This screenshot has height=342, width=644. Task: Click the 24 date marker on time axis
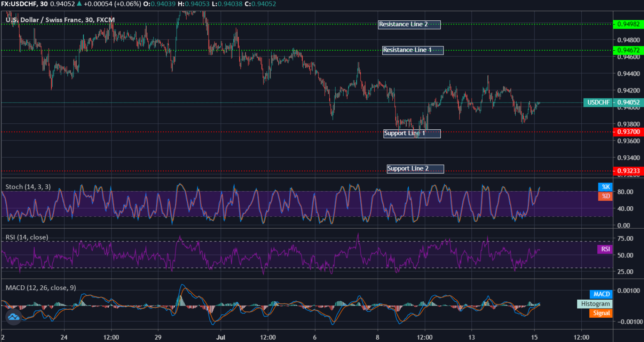click(64, 337)
